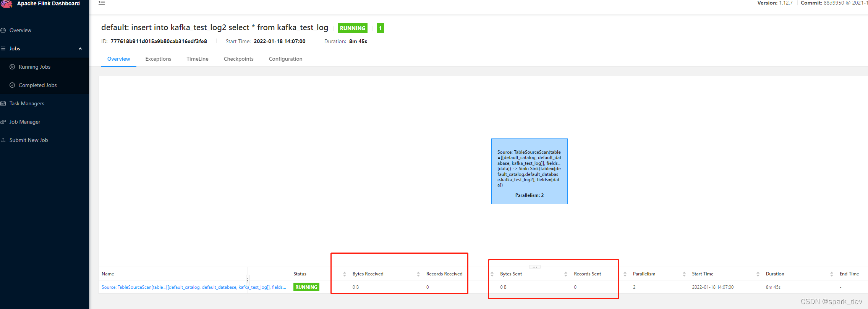Click the RUNNING status tag in table row
The image size is (868, 309).
point(306,287)
